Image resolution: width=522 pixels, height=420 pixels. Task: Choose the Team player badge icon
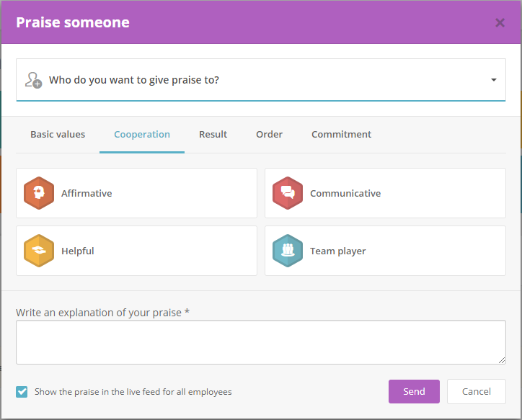(288, 251)
